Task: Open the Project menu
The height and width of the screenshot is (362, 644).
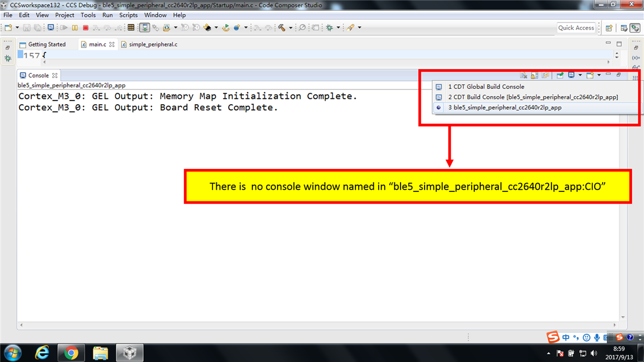Action: (x=65, y=15)
